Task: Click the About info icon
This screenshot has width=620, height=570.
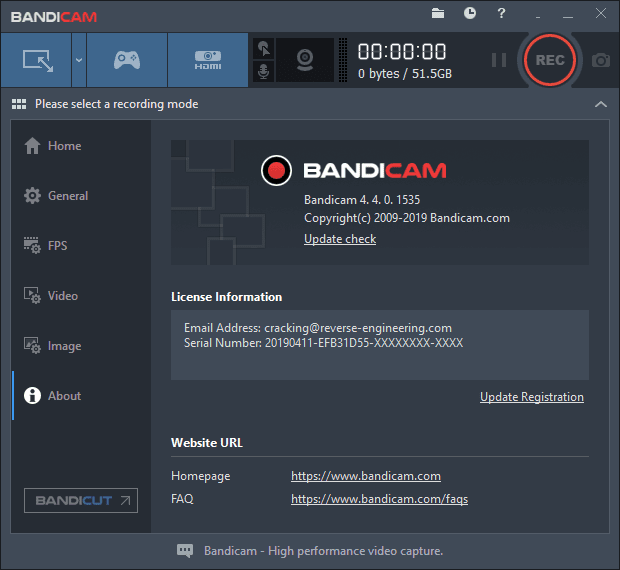Action: click(x=32, y=396)
